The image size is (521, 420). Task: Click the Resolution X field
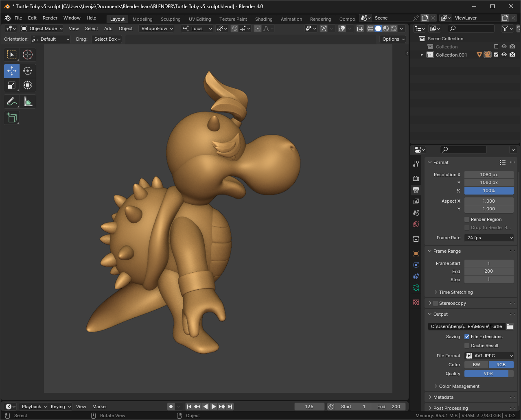(x=489, y=175)
